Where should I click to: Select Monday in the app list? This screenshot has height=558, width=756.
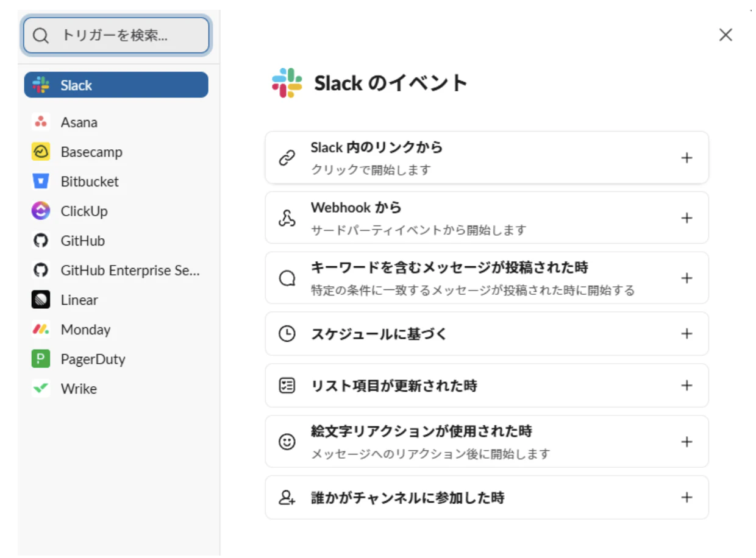point(116,330)
